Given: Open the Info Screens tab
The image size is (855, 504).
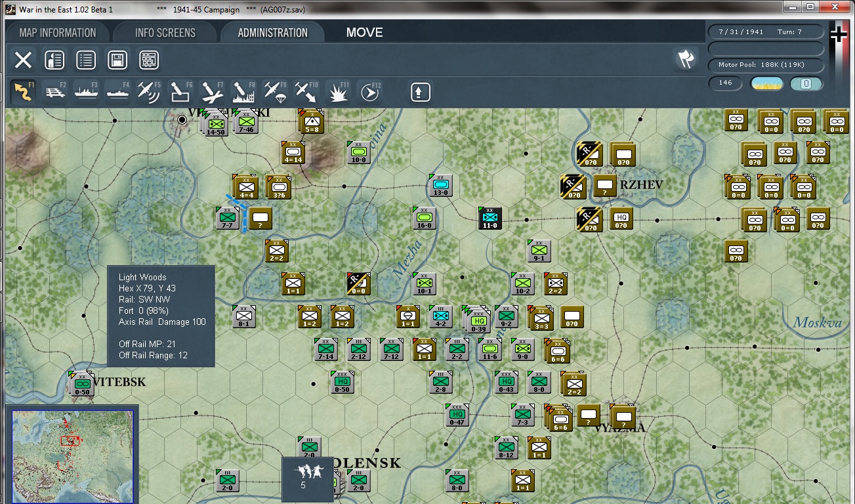Looking at the screenshot, I should click(165, 33).
